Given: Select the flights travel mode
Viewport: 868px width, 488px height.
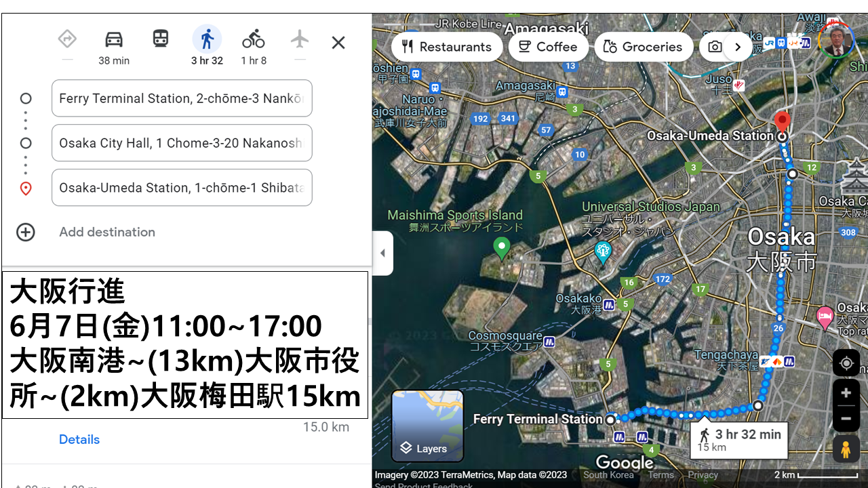Looking at the screenshot, I should pos(300,39).
